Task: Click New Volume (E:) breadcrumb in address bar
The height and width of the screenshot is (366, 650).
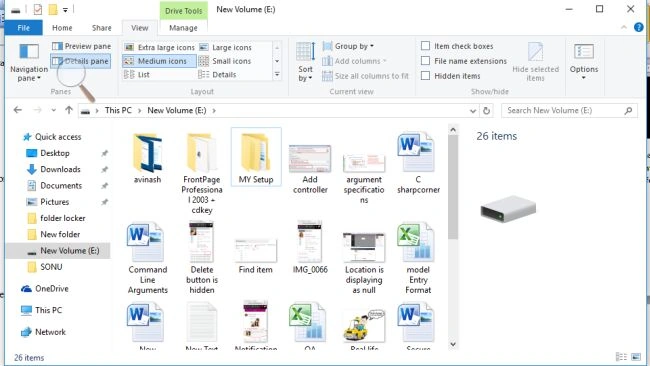Action: [x=177, y=110]
